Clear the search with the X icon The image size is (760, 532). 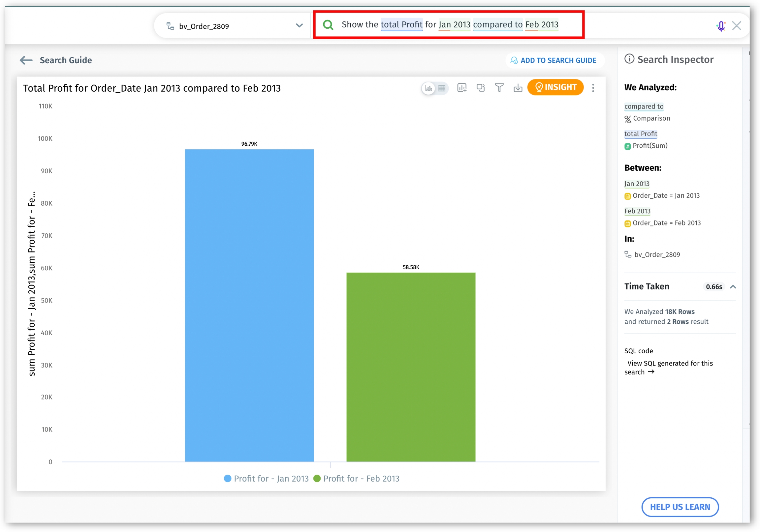(x=737, y=25)
